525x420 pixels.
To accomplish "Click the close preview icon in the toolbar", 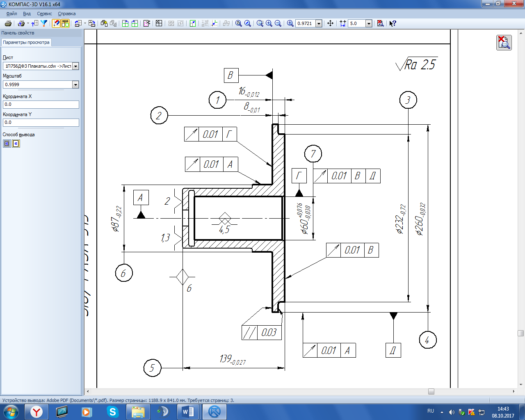I will (x=380, y=23).
